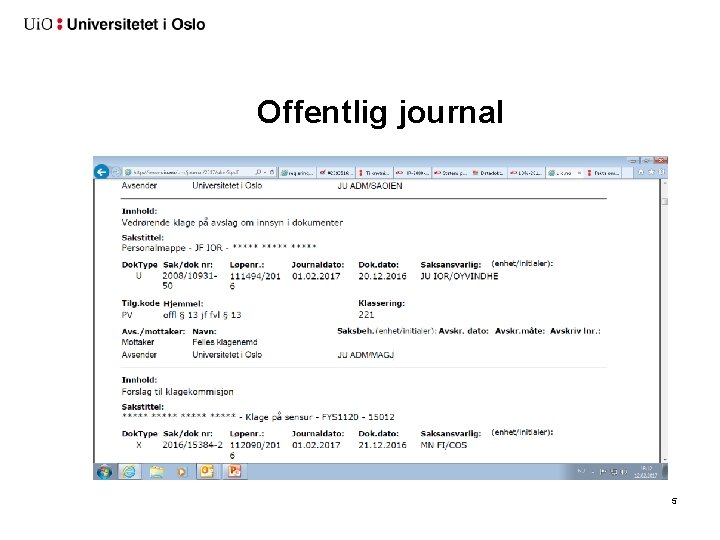Viewport: 720px width, 540px height.
Task: Click the vertical scrollbar thumb
Action: coord(664,201)
